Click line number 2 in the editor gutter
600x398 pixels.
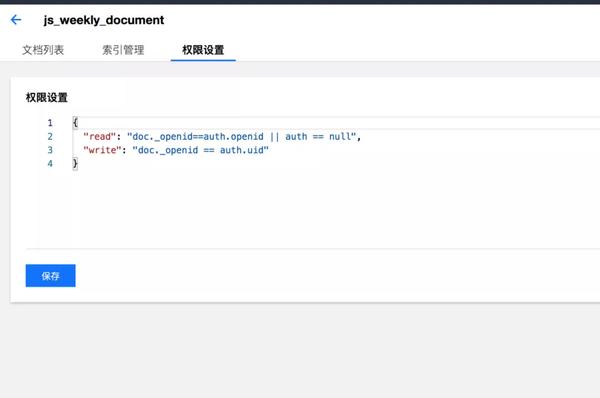pyautogui.click(x=50, y=137)
